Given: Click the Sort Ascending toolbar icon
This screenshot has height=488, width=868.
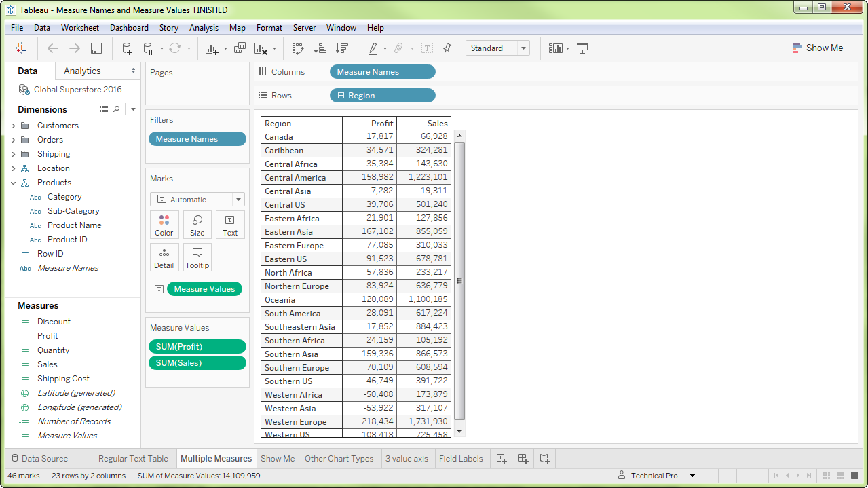Looking at the screenshot, I should pyautogui.click(x=320, y=48).
